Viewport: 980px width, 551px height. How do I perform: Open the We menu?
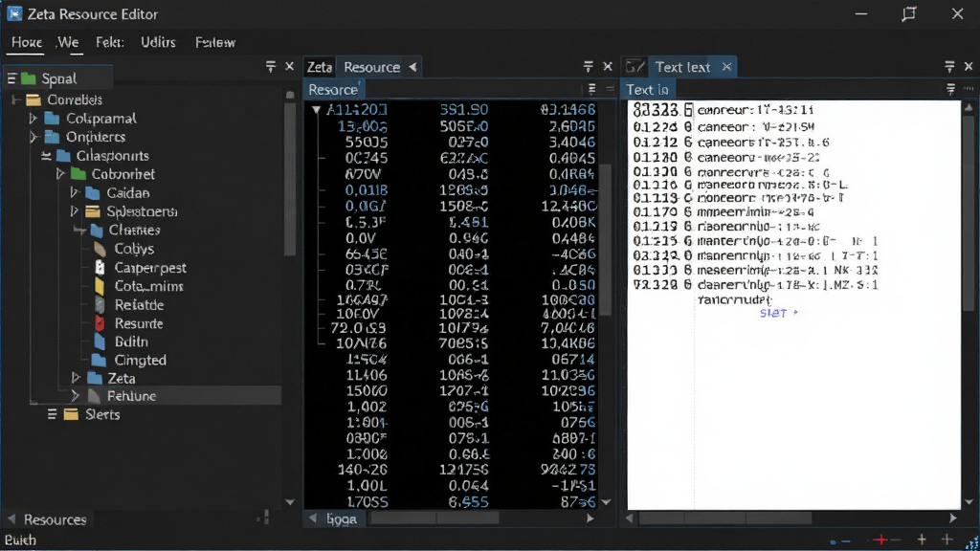pyautogui.click(x=68, y=42)
